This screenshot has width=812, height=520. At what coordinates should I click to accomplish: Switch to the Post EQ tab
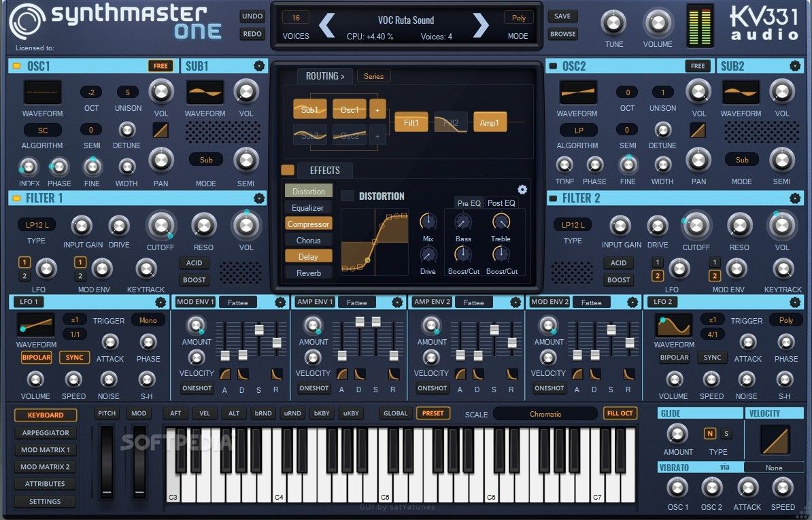(501, 203)
